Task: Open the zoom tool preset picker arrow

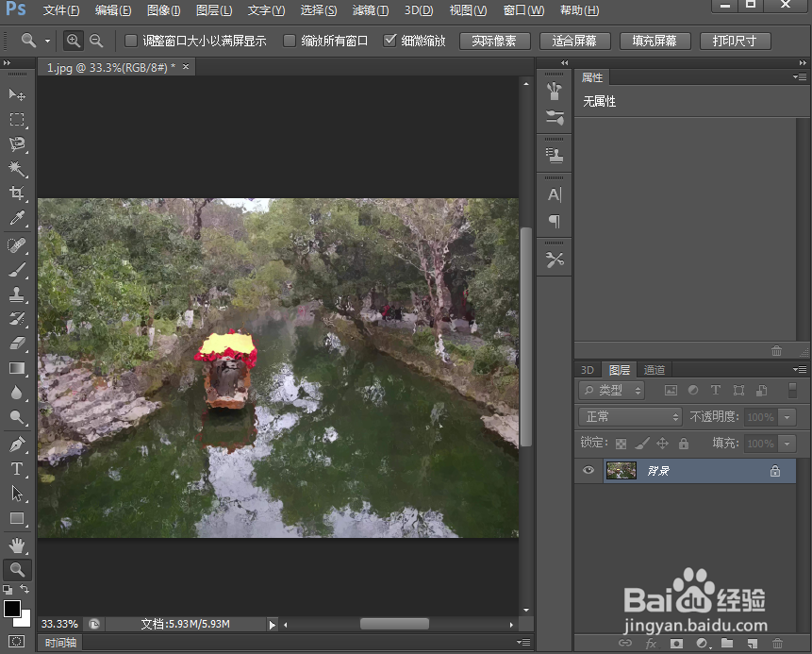Action: pyautogui.click(x=47, y=41)
